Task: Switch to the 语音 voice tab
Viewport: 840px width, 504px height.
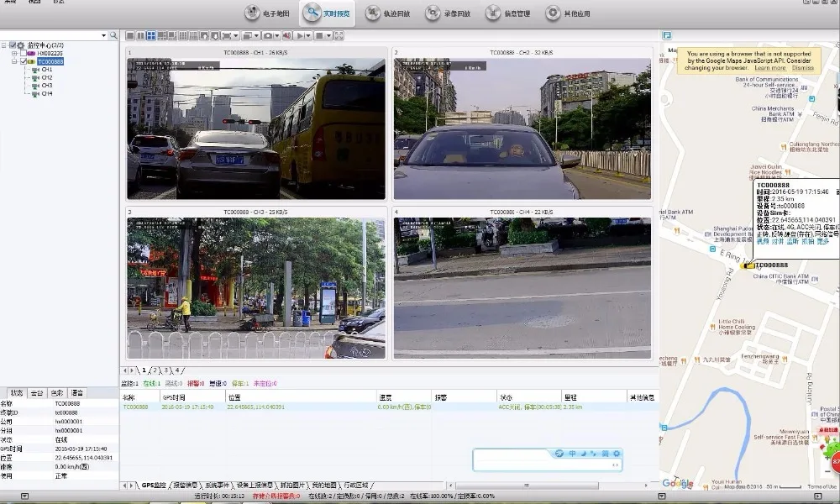Action: click(x=76, y=393)
